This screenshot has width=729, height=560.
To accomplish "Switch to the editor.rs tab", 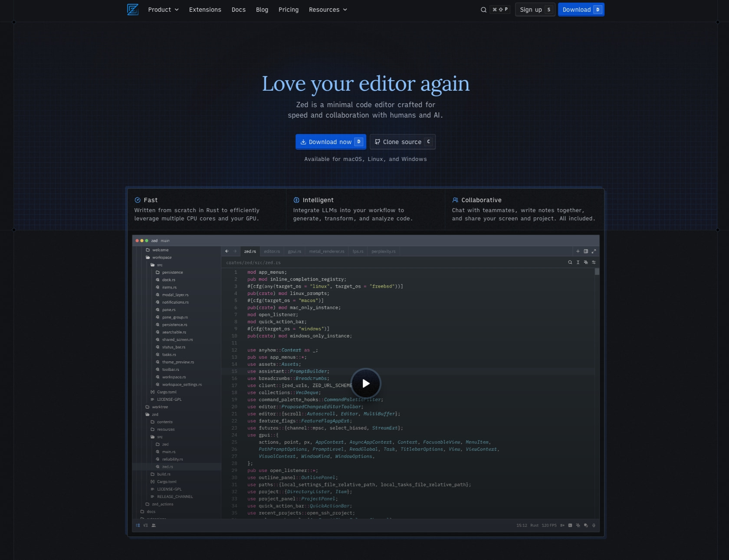I will click(272, 251).
